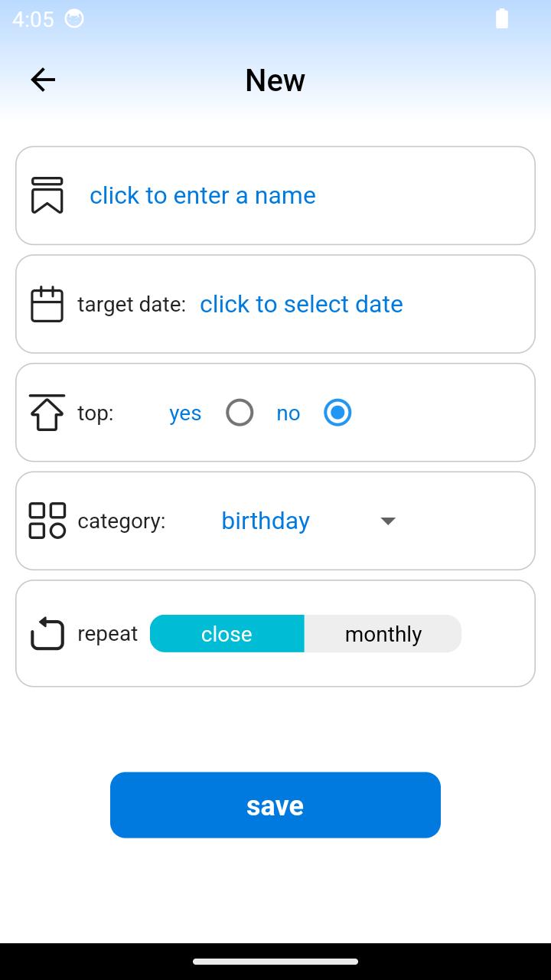Click the save button

click(x=275, y=805)
